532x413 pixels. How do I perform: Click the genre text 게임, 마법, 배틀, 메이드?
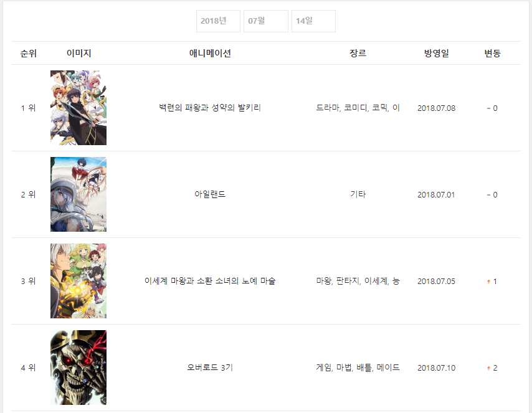click(x=358, y=368)
